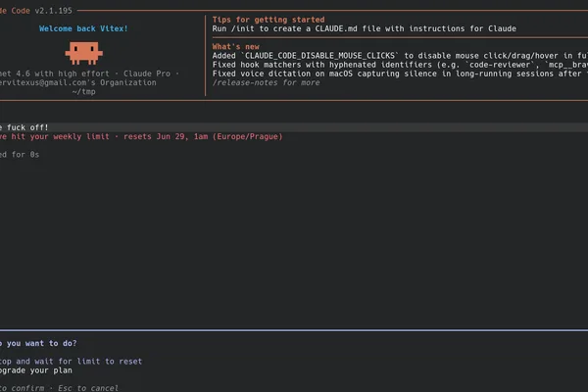Click the 'What's new' heading
The width and height of the screenshot is (588, 392).
(x=236, y=46)
